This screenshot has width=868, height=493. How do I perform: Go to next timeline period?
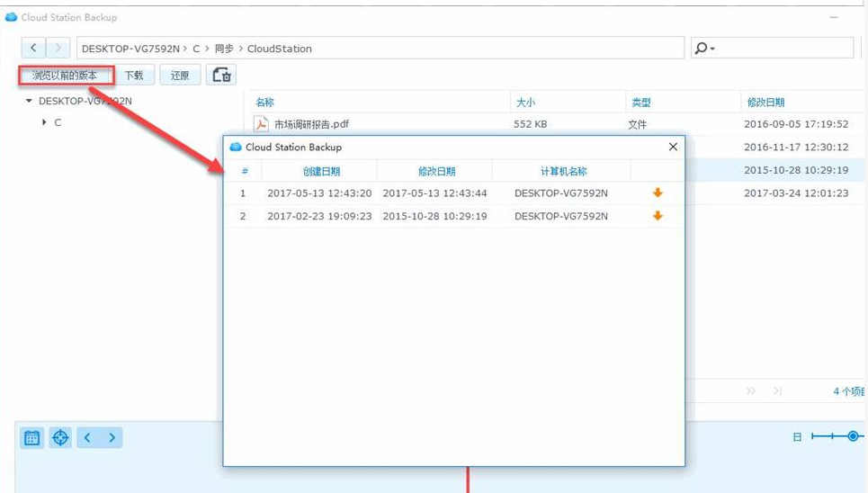pos(112,438)
